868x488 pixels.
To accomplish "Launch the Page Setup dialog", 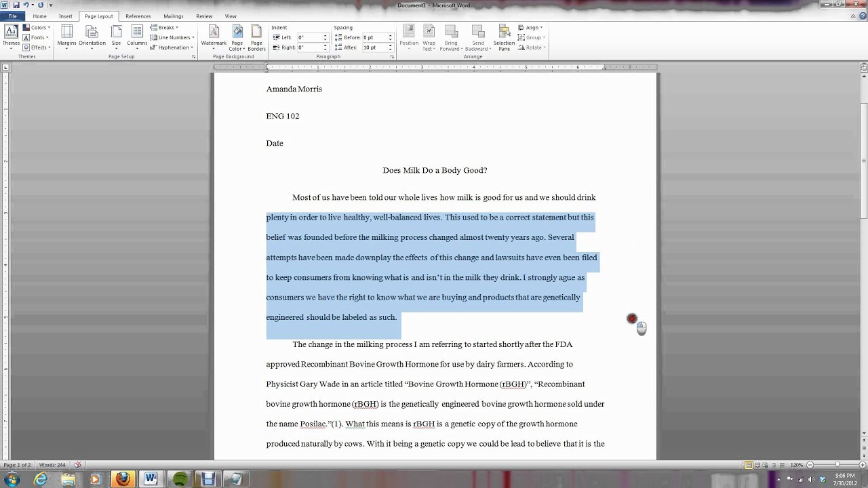I will 194,57.
